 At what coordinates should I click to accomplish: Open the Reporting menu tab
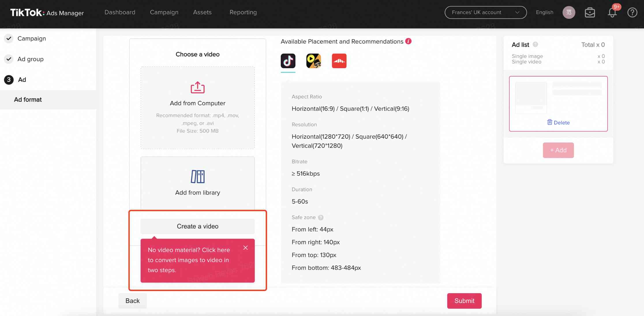(x=243, y=12)
